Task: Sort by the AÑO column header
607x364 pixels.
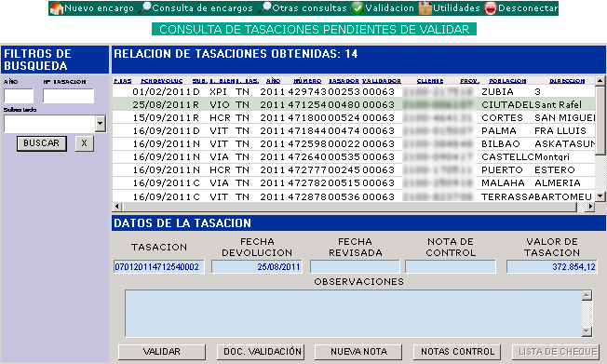Action: tap(274, 81)
